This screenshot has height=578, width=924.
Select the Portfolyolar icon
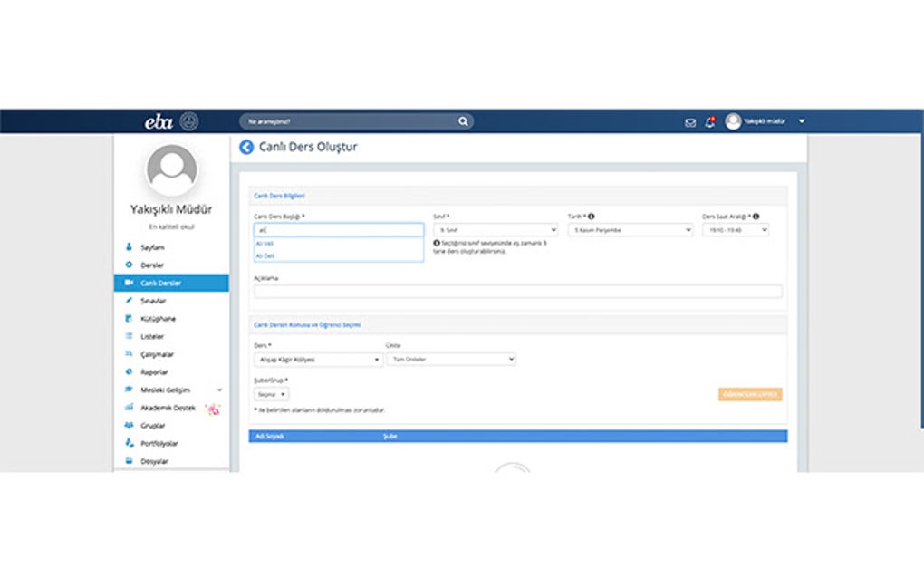pyautogui.click(x=130, y=443)
